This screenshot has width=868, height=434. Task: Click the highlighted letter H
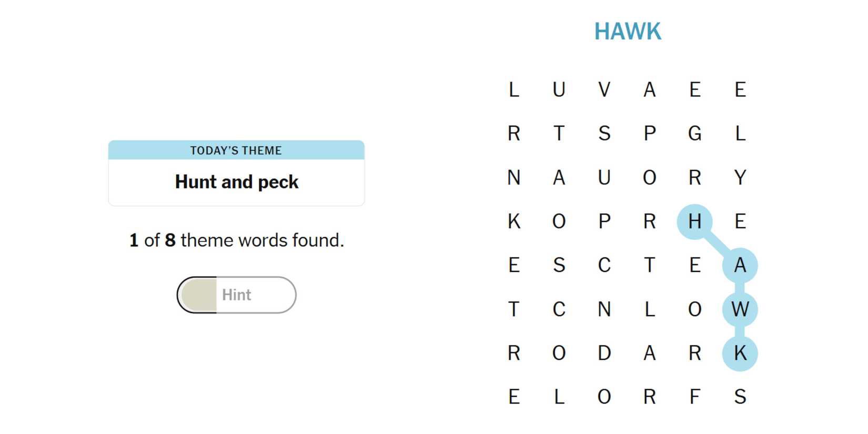click(x=694, y=221)
